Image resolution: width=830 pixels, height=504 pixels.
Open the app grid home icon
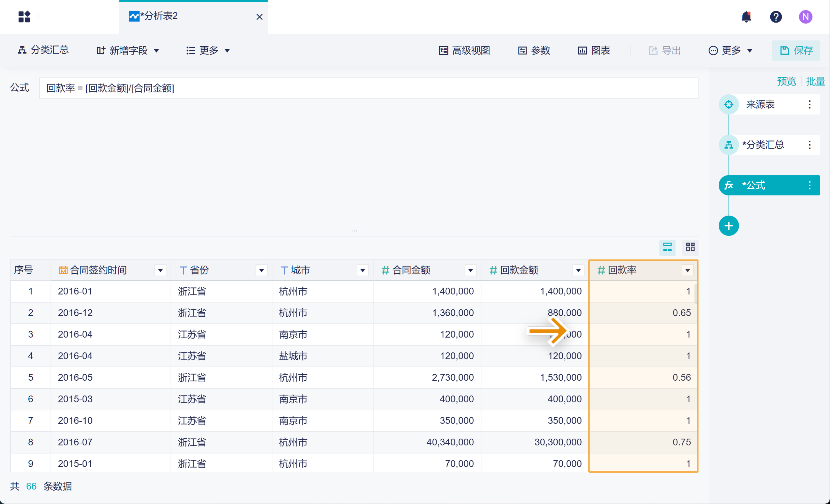(24, 17)
